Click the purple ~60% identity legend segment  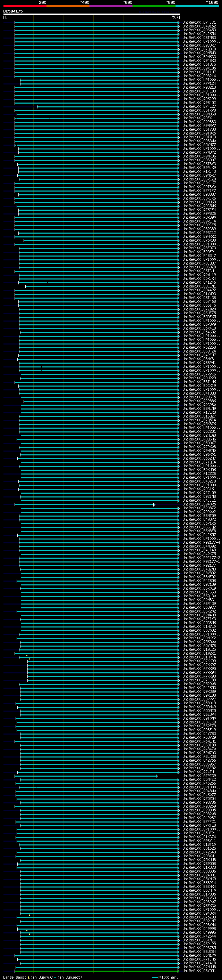point(111,6)
